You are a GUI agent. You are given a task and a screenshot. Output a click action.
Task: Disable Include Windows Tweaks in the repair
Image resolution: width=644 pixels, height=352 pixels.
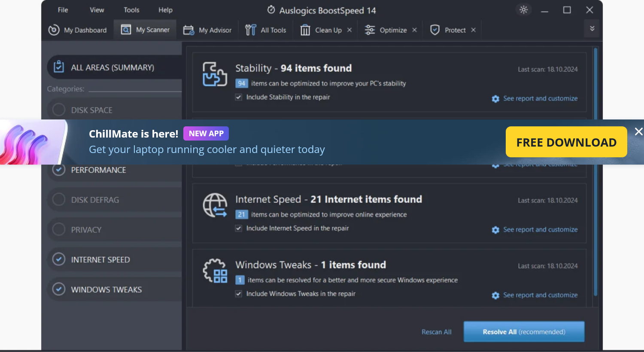click(x=238, y=294)
